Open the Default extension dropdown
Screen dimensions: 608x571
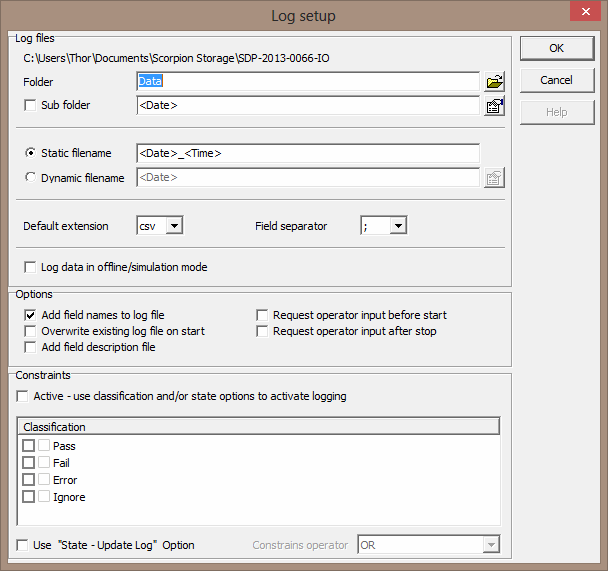click(x=174, y=226)
